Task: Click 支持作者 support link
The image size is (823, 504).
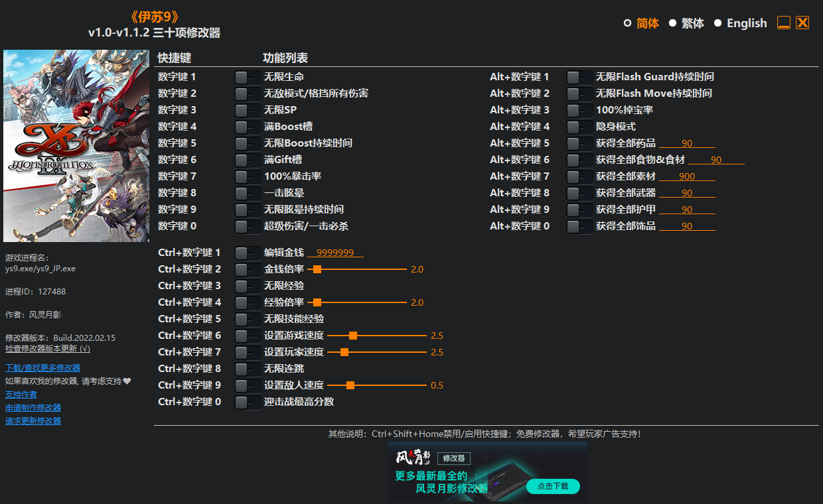Action: tap(21, 395)
